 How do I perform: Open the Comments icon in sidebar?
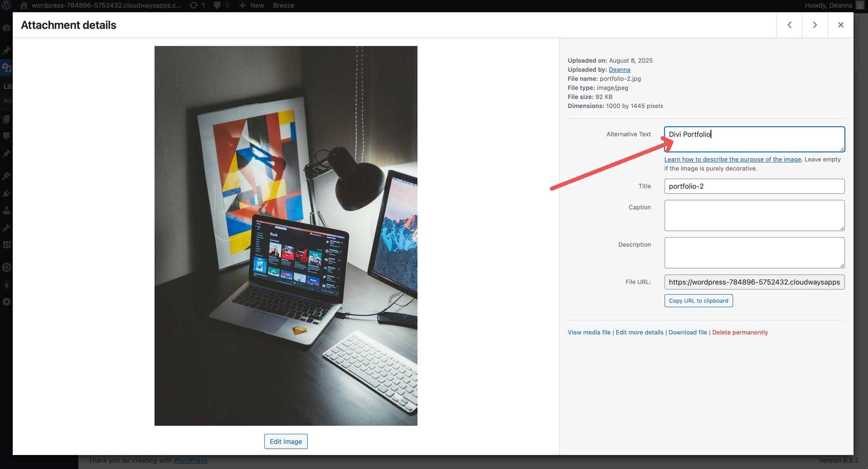coord(7,136)
